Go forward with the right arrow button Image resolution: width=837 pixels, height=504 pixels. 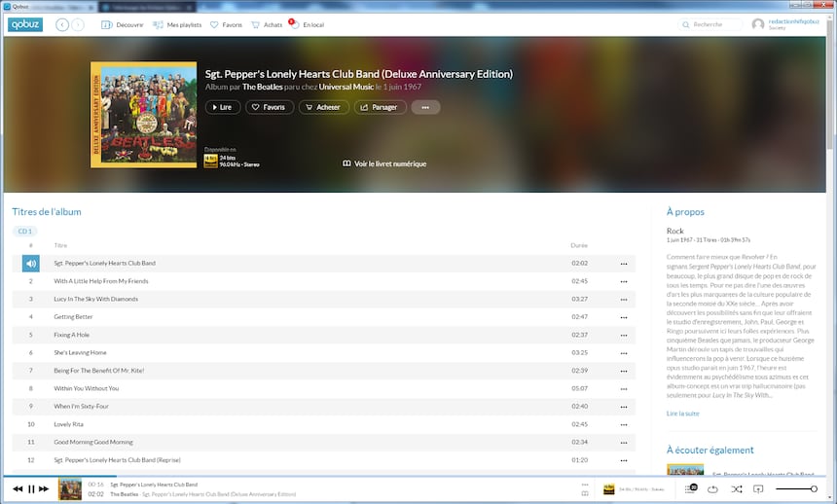point(78,24)
